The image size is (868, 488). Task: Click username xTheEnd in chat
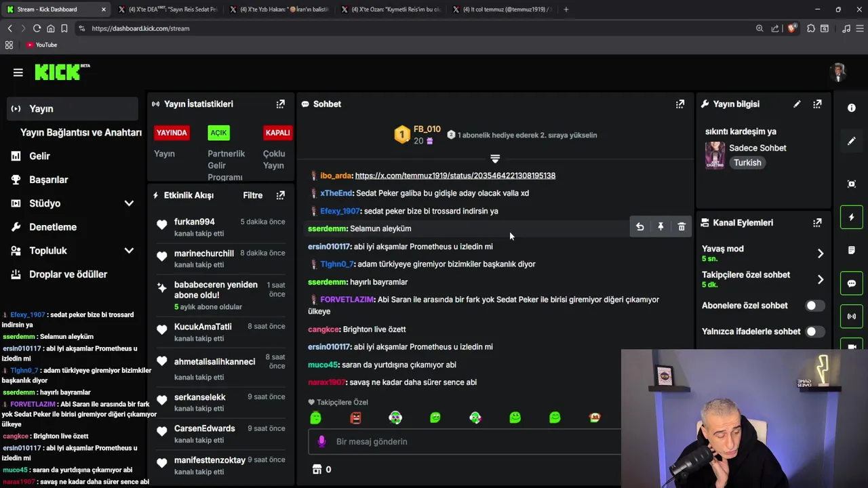[336, 193]
